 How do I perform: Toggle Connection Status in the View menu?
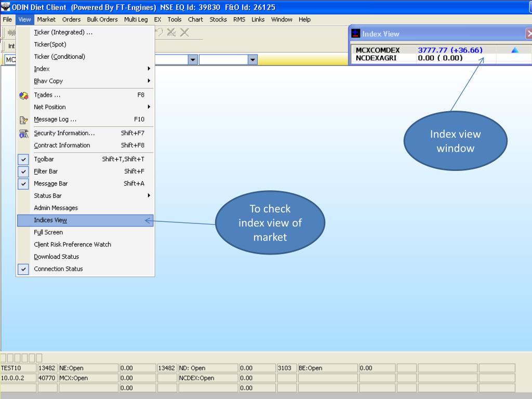pyautogui.click(x=23, y=269)
